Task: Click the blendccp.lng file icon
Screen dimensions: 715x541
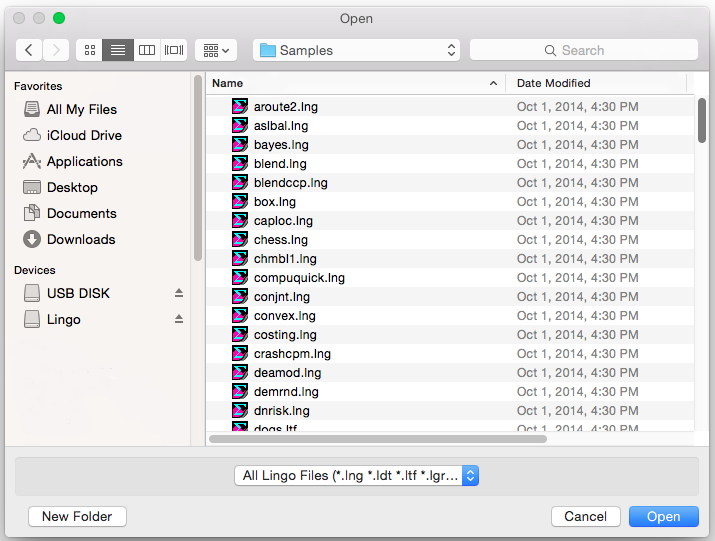Action: (x=240, y=182)
